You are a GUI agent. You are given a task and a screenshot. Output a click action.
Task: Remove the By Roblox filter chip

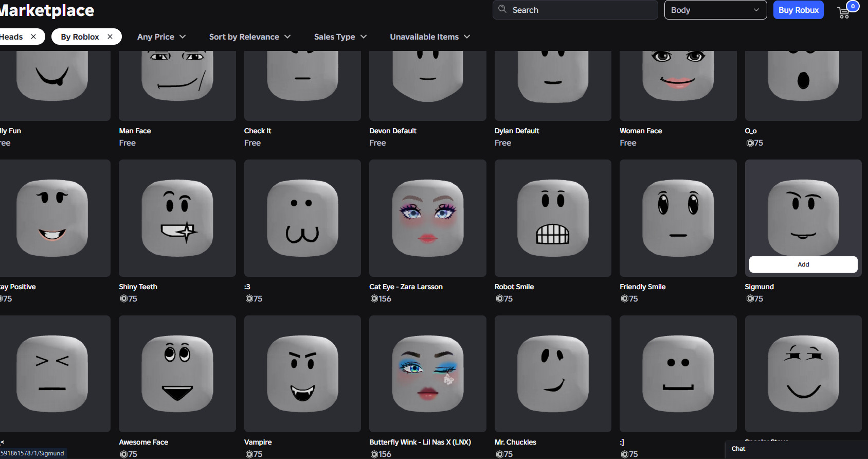point(110,37)
